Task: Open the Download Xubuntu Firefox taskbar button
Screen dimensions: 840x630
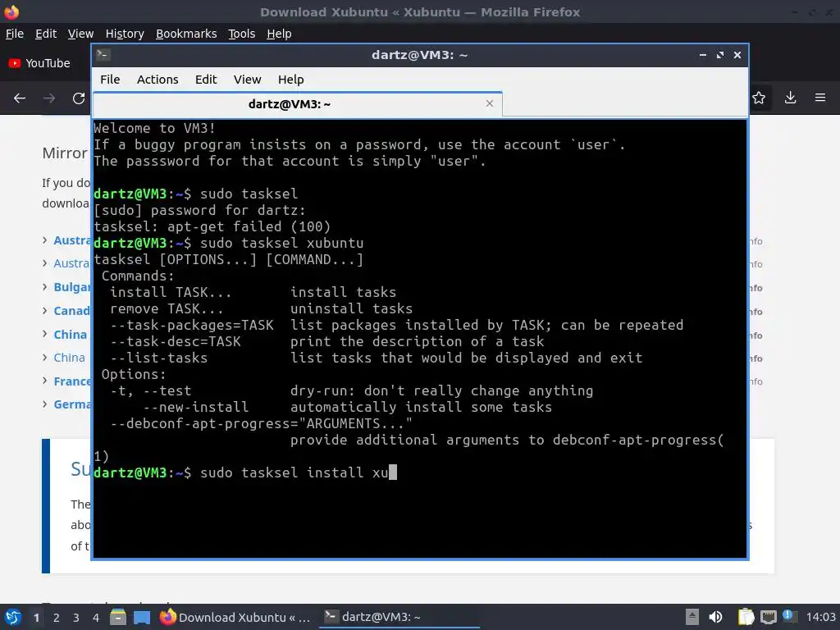Action: 235,617
